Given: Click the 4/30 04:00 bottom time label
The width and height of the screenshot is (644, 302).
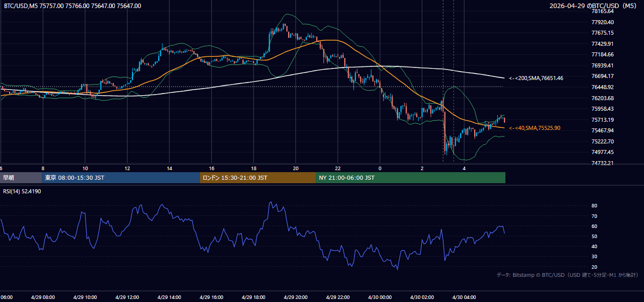Looking at the screenshot, I should tap(464, 297).
